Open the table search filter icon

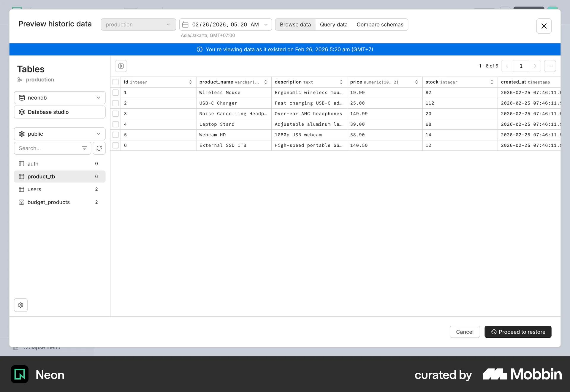(x=84, y=148)
